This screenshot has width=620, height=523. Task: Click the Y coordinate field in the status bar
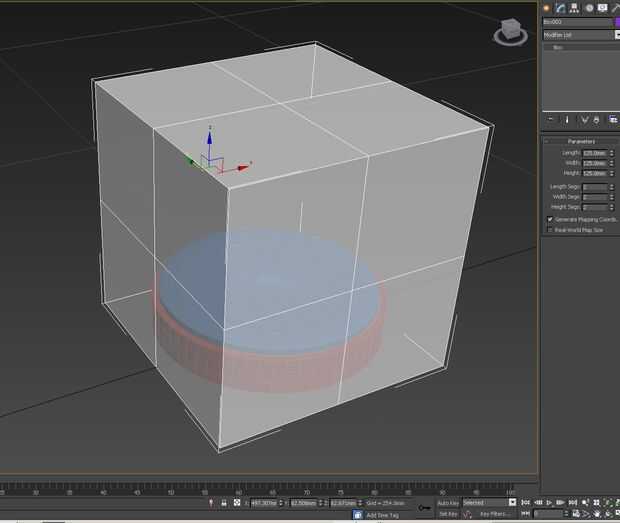pyautogui.click(x=304, y=503)
